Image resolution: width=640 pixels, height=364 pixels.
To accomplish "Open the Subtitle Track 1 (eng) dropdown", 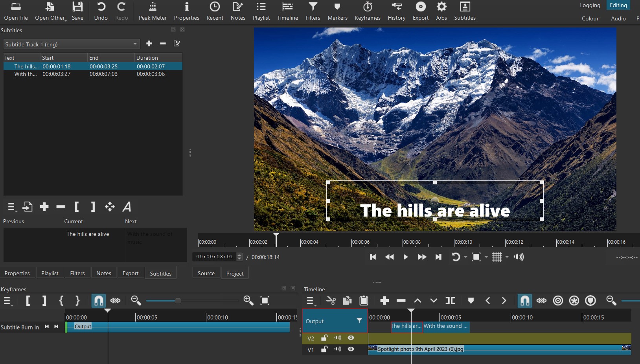I will pos(72,44).
